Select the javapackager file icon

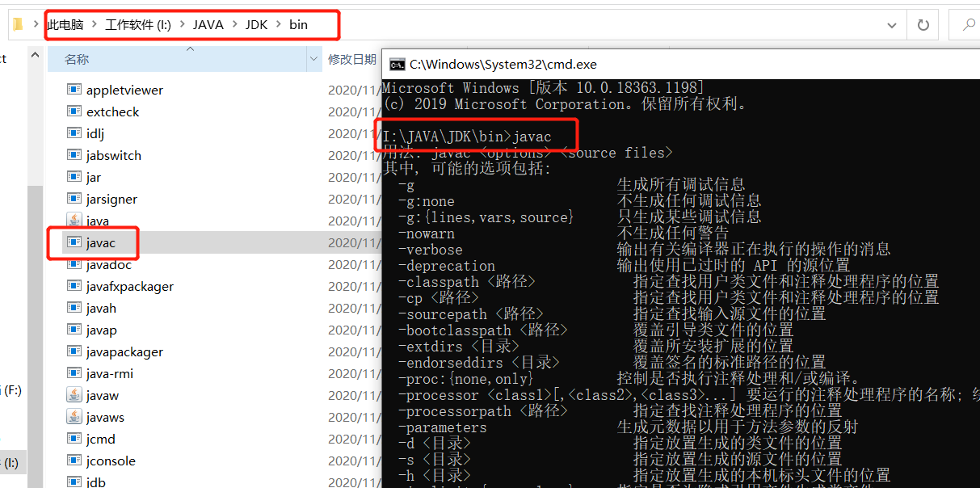76,351
